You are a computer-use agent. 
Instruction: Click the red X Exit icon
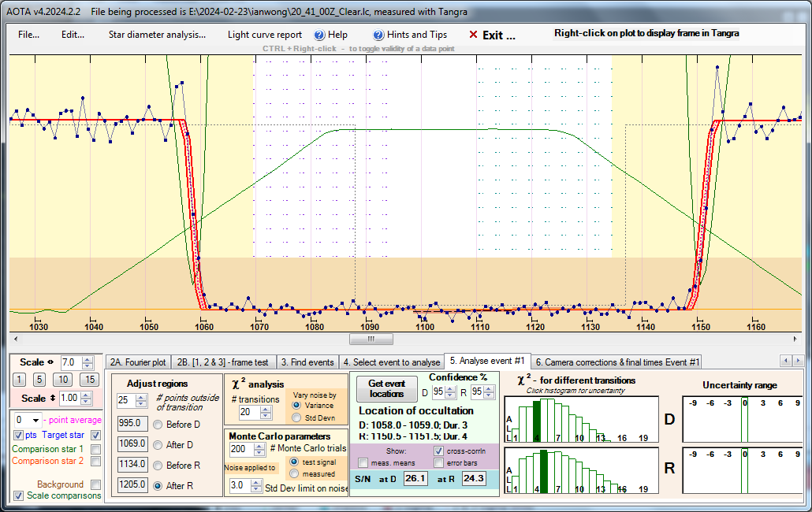[x=473, y=35]
